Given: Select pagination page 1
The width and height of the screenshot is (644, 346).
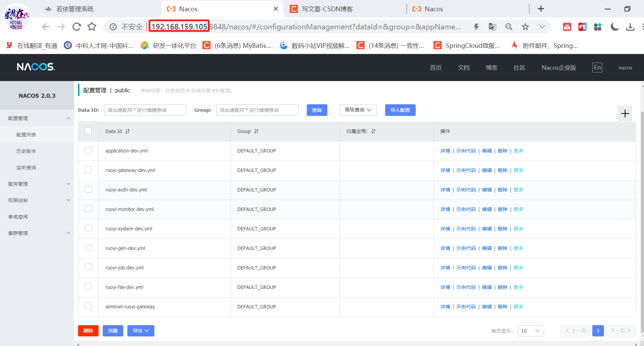Looking at the screenshot, I should pos(598,331).
